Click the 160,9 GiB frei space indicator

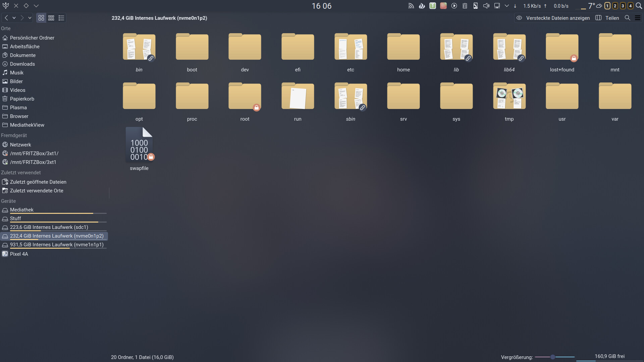pos(609,357)
